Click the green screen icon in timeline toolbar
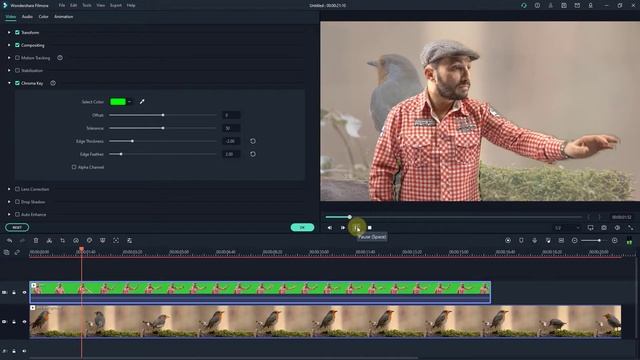Image resolution: width=640 pixels, height=360 pixels. click(102, 241)
